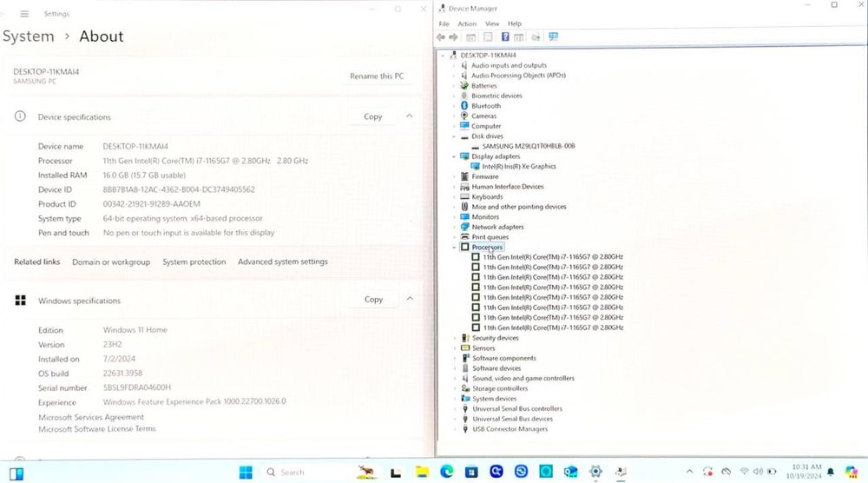Screen dimensions: 868x483
Task: Expand the Human Interface Devices category
Action: [455, 187]
